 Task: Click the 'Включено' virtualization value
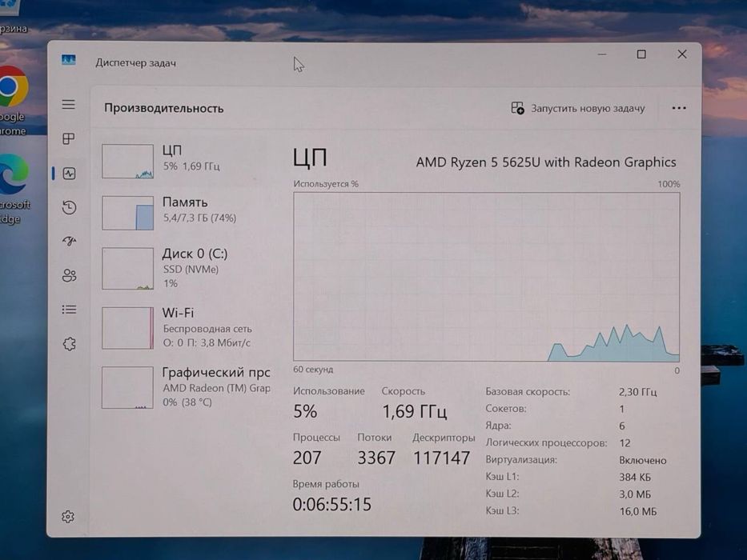click(x=643, y=461)
